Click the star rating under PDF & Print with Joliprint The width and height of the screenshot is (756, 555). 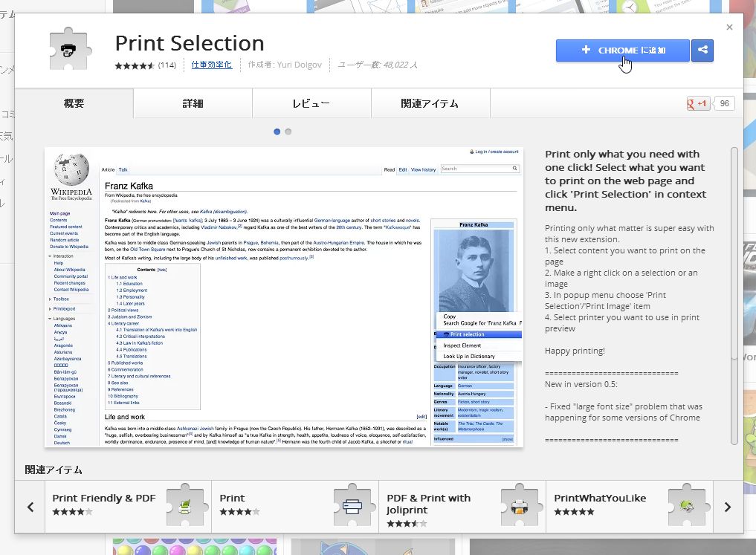[x=407, y=524]
